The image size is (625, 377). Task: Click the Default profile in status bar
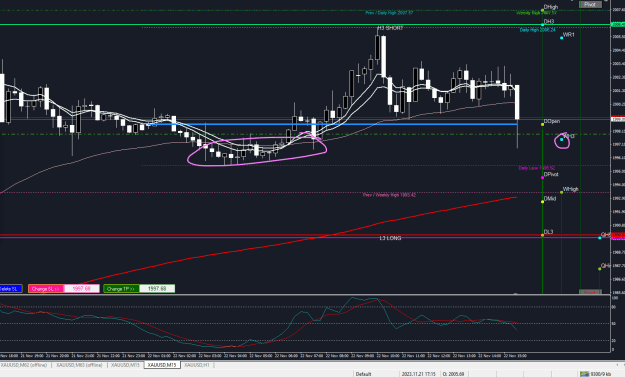click(x=363, y=374)
